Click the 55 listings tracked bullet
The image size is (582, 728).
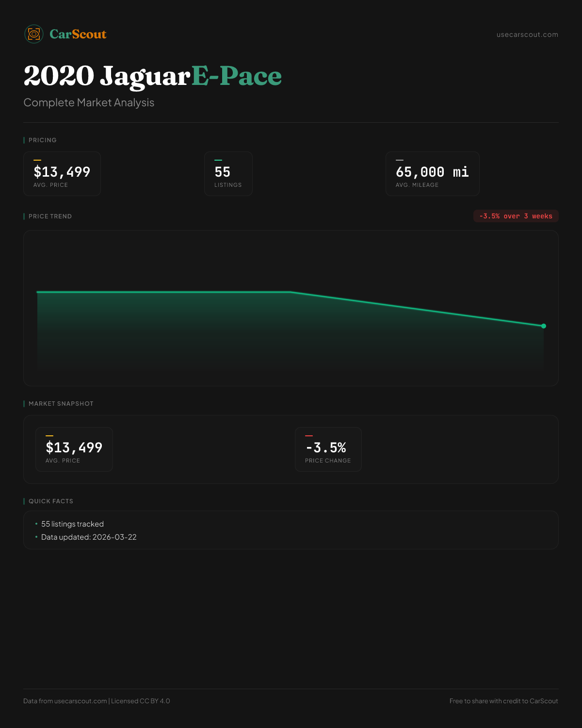pyautogui.click(x=72, y=524)
